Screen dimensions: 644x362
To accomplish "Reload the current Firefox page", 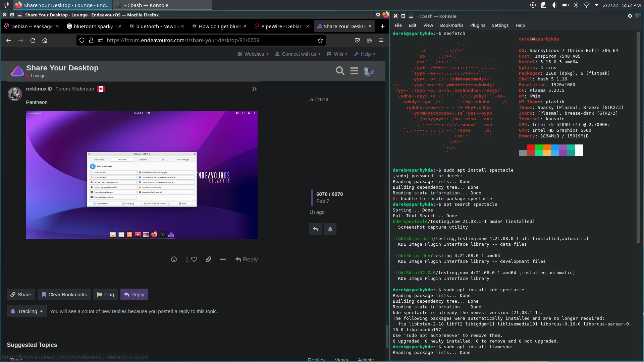I will click(33, 40).
